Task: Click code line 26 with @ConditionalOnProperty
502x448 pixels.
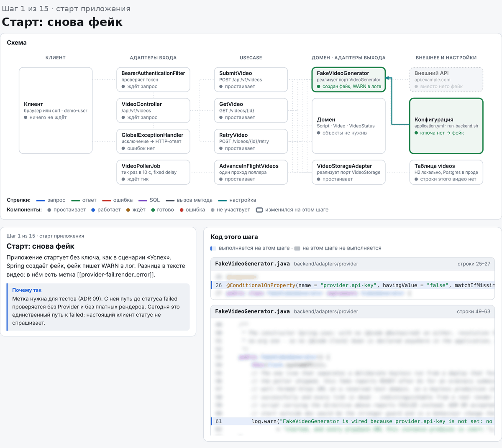Action: point(353,285)
